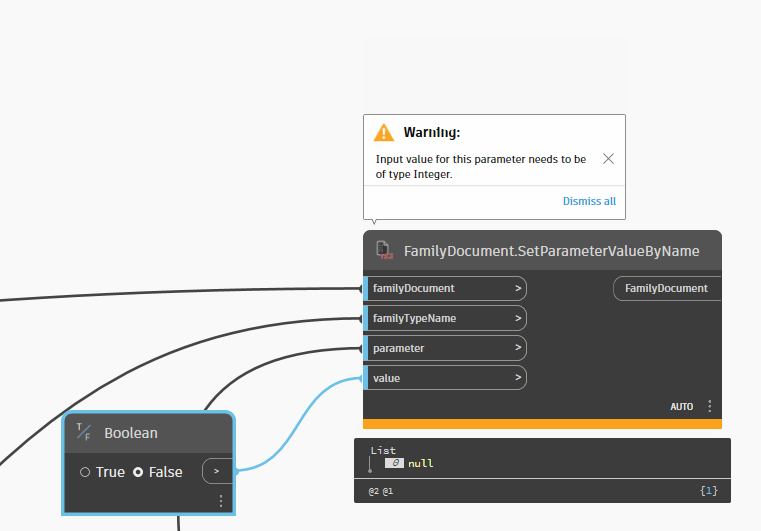Expand the familyTypeName input port chevron
This screenshot has width=761, height=531.
pyautogui.click(x=518, y=318)
